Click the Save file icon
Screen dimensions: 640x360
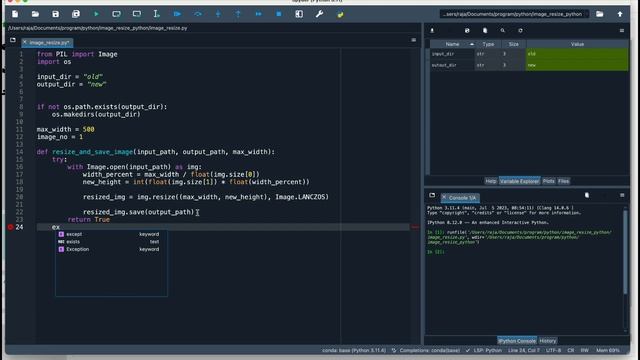[x=56, y=14]
